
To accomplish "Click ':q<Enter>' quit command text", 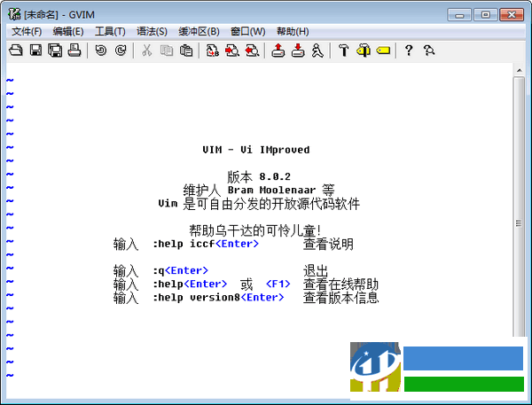I will click(180, 270).
